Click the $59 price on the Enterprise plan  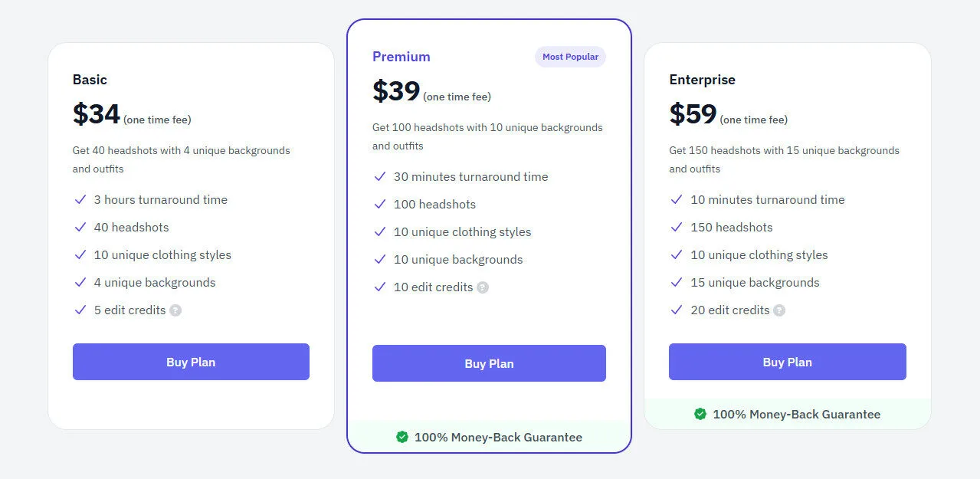pyautogui.click(x=693, y=114)
